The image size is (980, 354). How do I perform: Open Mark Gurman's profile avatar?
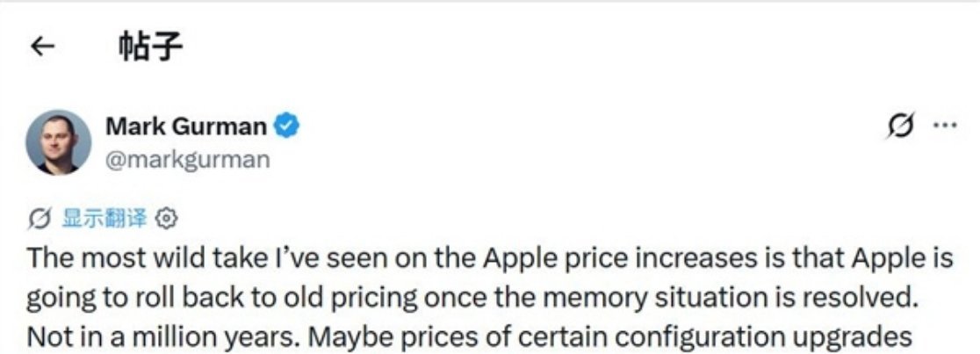point(58,142)
